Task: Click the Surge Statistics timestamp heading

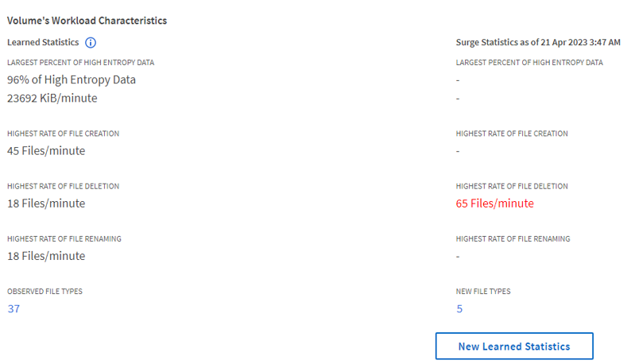Action: click(x=538, y=42)
